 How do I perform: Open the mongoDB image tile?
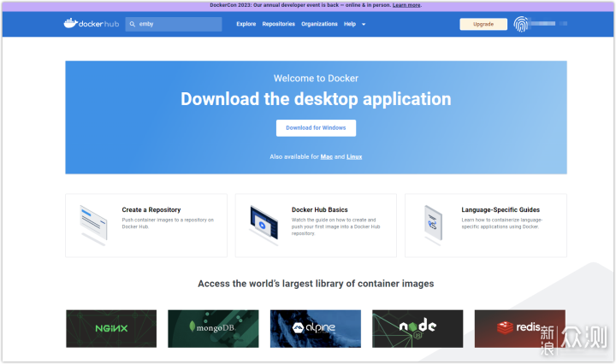pyautogui.click(x=213, y=328)
